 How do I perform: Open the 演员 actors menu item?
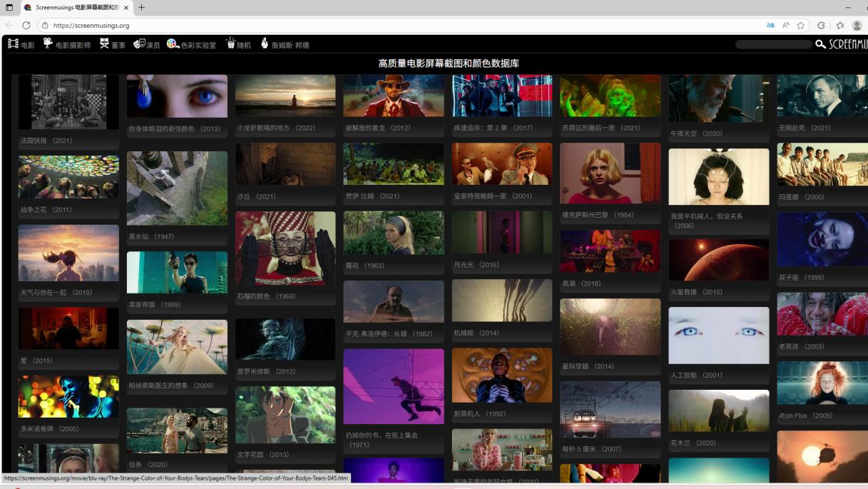pos(147,44)
